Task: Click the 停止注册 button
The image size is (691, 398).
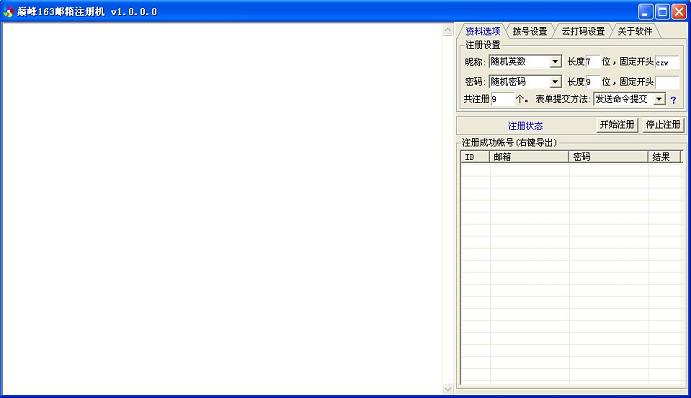Action: click(663, 125)
